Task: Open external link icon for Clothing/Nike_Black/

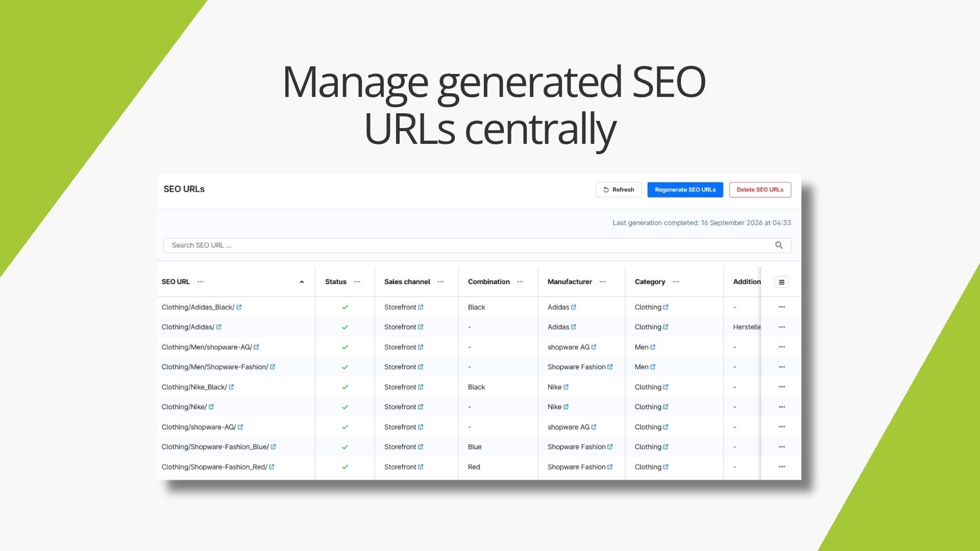Action: tap(231, 387)
